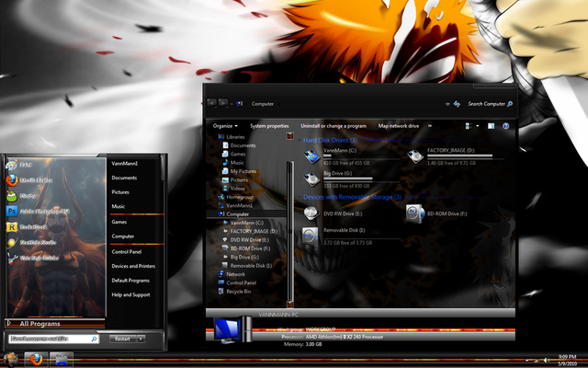The height and width of the screenshot is (368, 588).
Task: Click the search magnifier in Explorer
Action: pyautogui.click(x=510, y=104)
